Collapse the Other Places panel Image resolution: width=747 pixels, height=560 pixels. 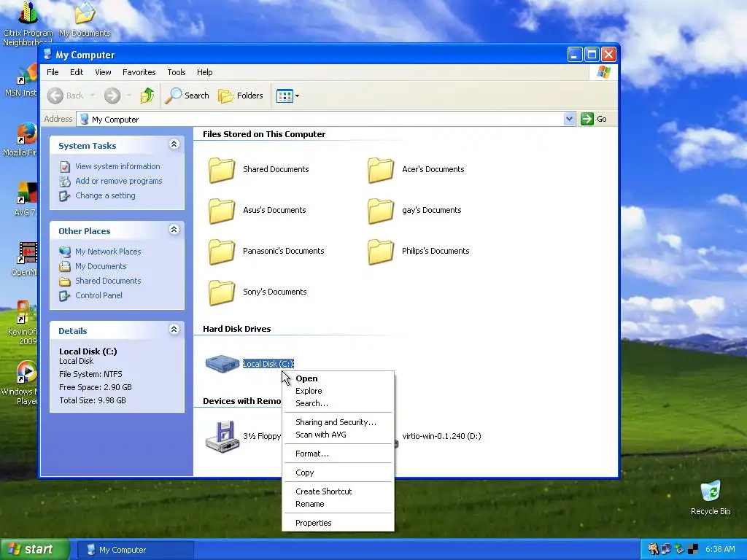pos(174,230)
